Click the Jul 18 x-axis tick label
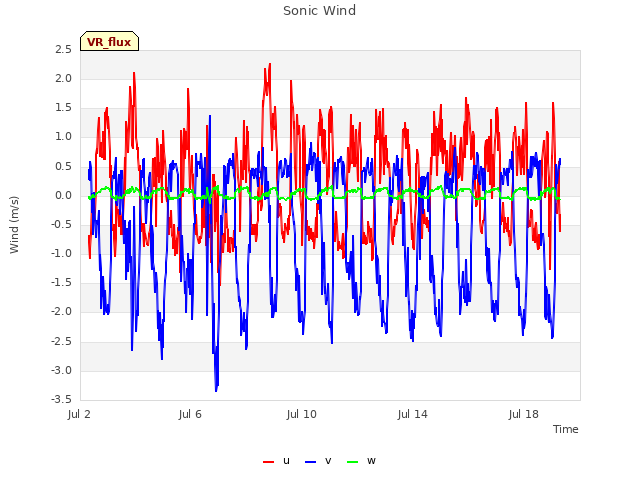 tap(524, 414)
